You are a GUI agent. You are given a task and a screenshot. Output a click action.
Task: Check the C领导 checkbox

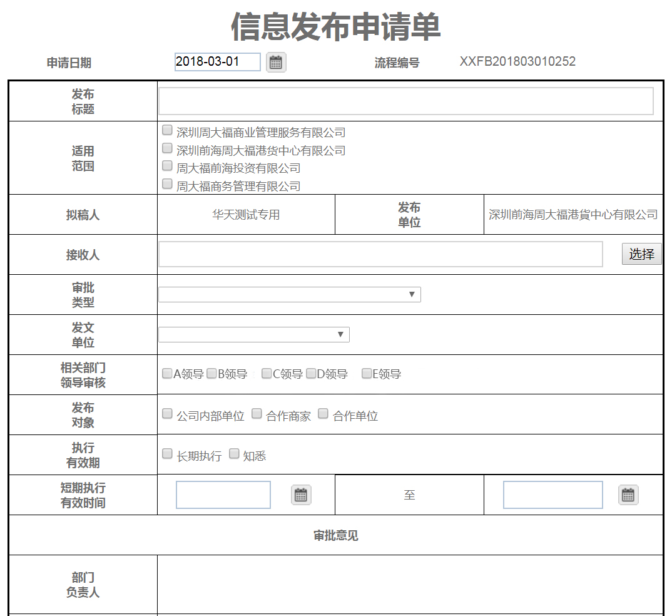pos(268,372)
